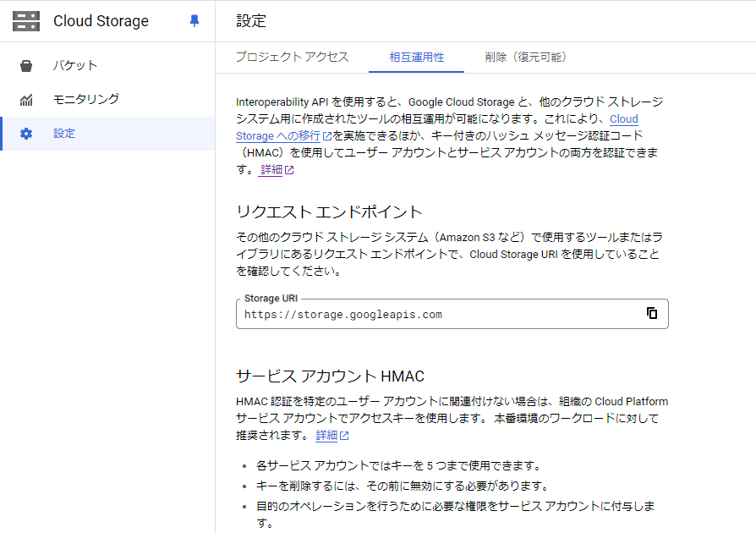Select the 設定 sidebar item
756x533 pixels.
107,134
